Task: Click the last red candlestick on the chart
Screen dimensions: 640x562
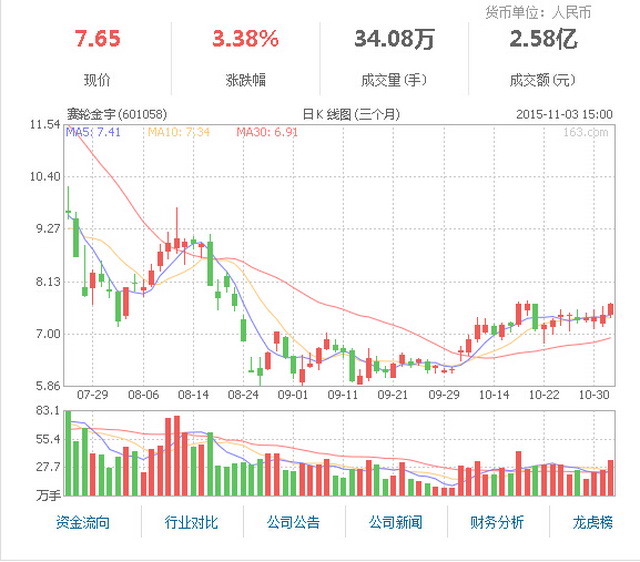Action: pyautogui.click(x=611, y=309)
